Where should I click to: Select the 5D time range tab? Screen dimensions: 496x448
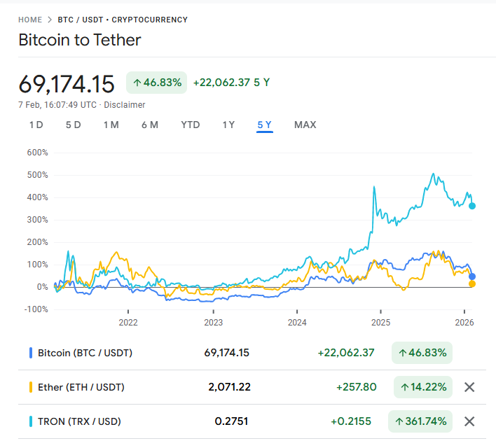[74, 125]
